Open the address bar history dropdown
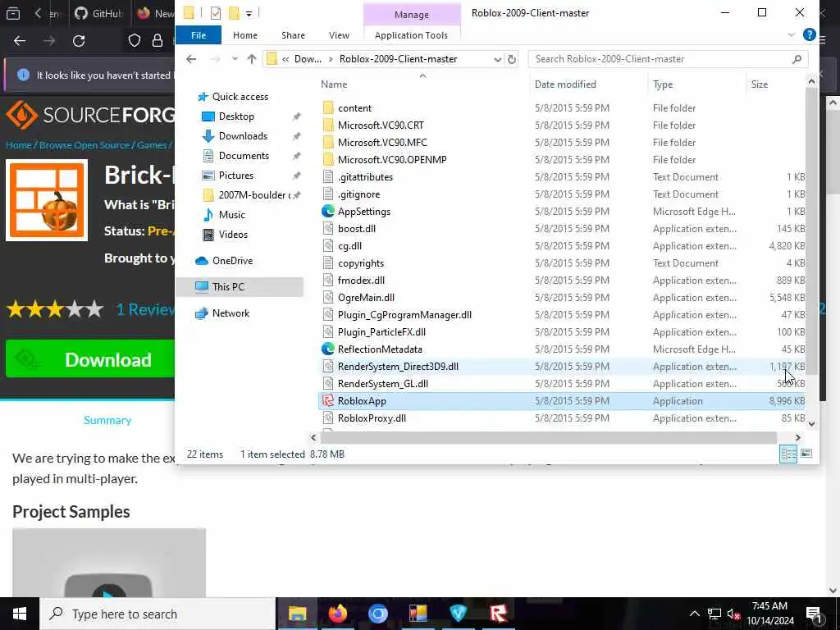The width and height of the screenshot is (840, 630). click(x=497, y=59)
